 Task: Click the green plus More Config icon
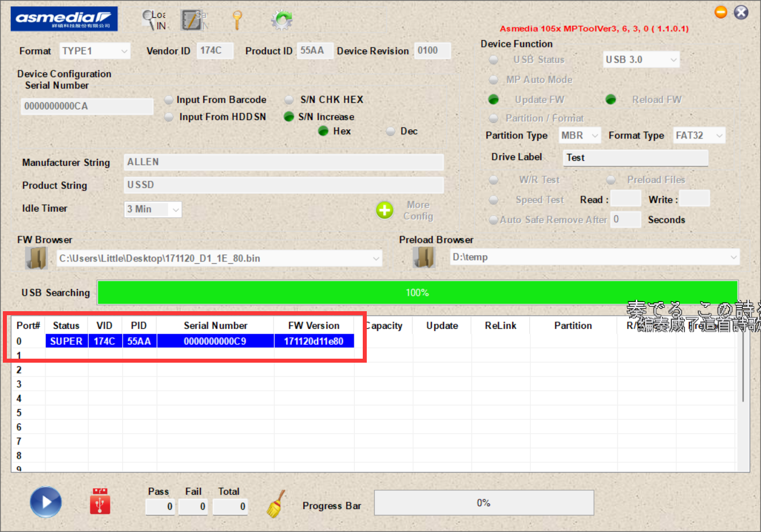[x=385, y=210]
